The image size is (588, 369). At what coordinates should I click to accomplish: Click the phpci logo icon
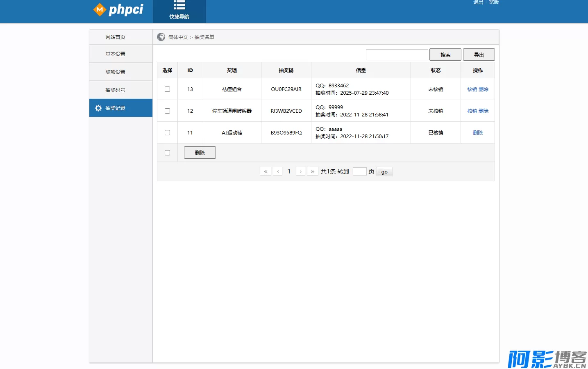(100, 9)
